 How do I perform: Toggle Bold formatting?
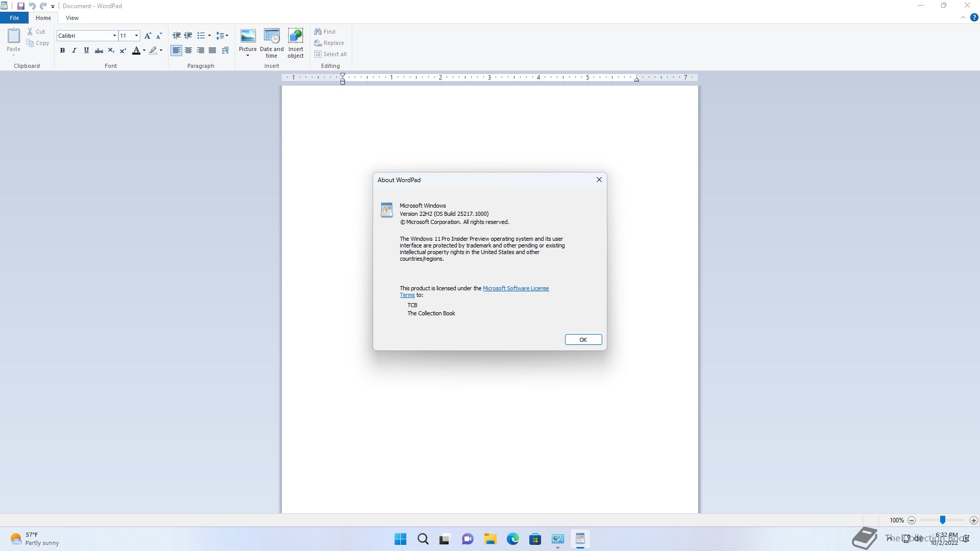(x=62, y=51)
